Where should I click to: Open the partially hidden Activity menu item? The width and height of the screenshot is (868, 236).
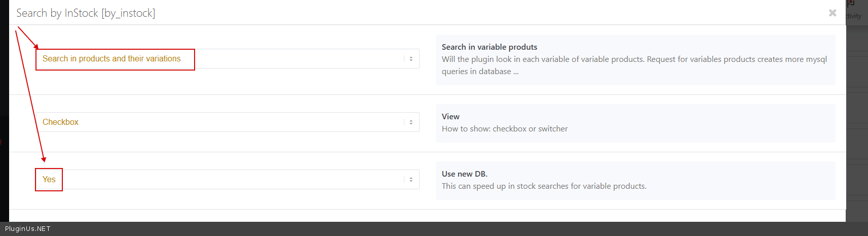click(854, 16)
